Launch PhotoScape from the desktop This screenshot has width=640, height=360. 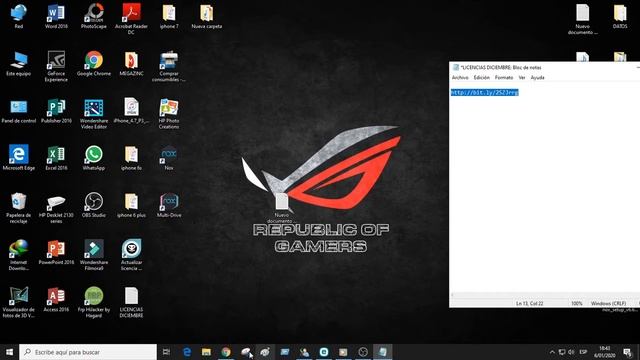point(94,16)
